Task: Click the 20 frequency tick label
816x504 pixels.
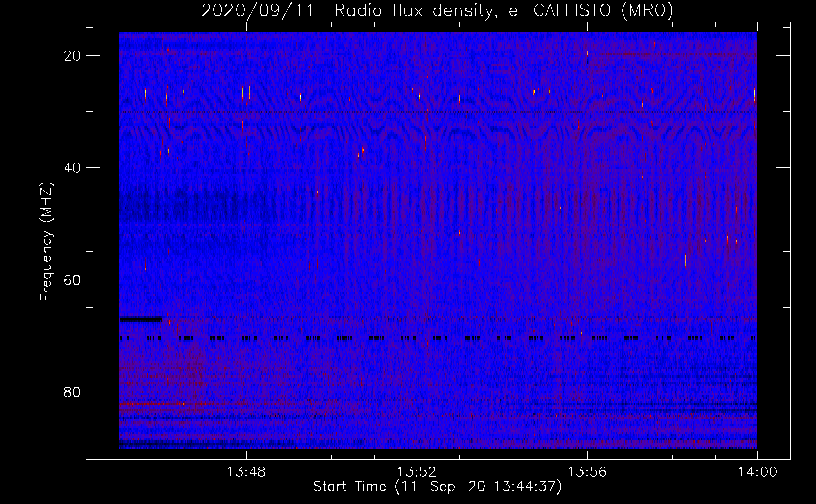Action: (72, 56)
